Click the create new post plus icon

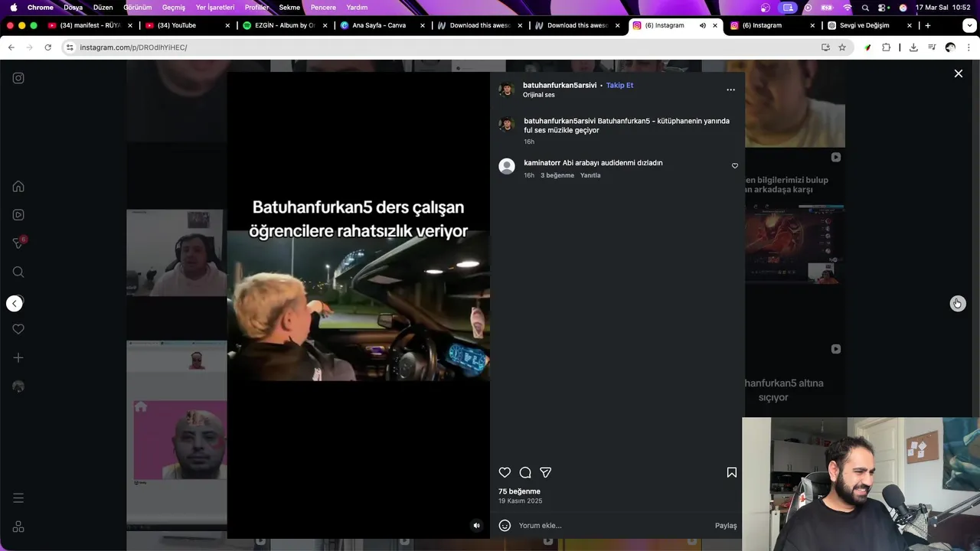tap(18, 357)
